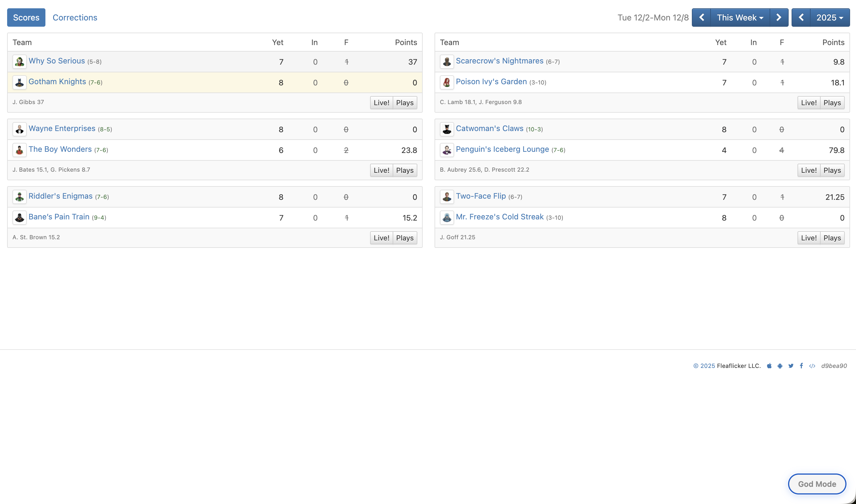This screenshot has width=856, height=504.
Task: Click the Mr. Freeze's Cold Streak avatar
Action: [447, 217]
